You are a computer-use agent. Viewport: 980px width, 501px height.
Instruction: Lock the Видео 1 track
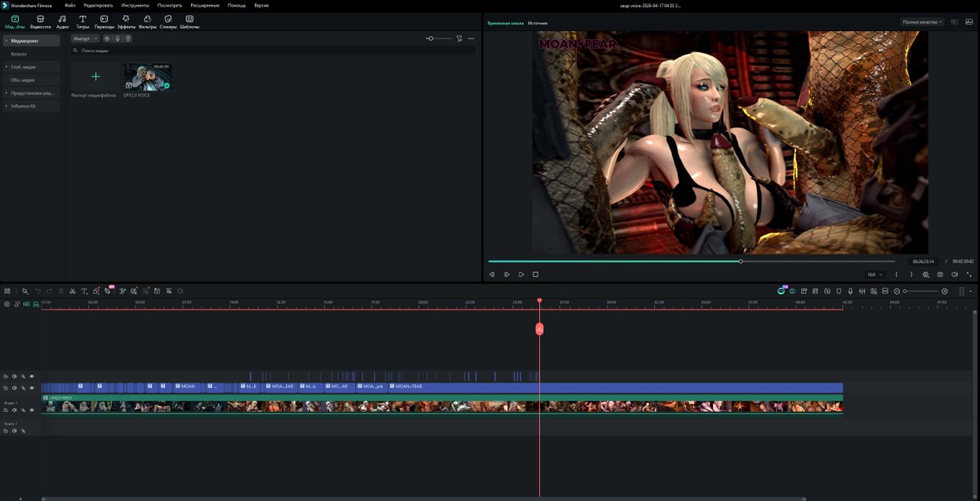pyautogui.click(x=6, y=410)
